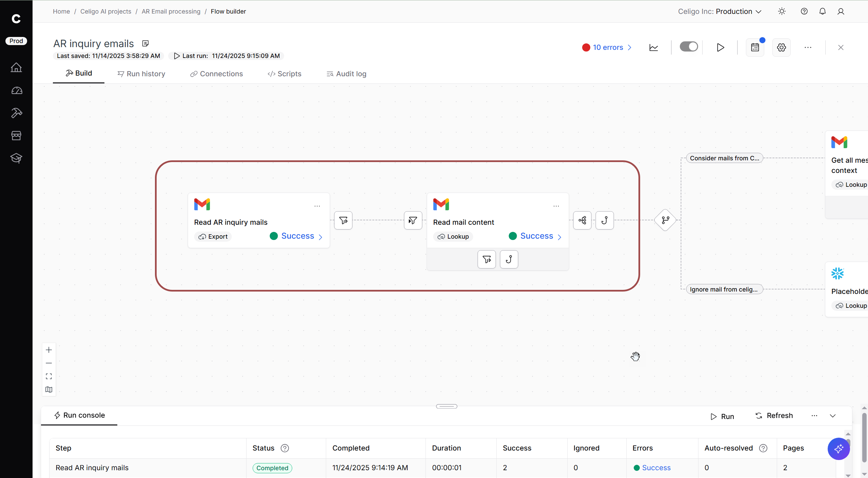This screenshot has height=478, width=868.
Task: Click the branching router diamond icon
Action: click(665, 220)
